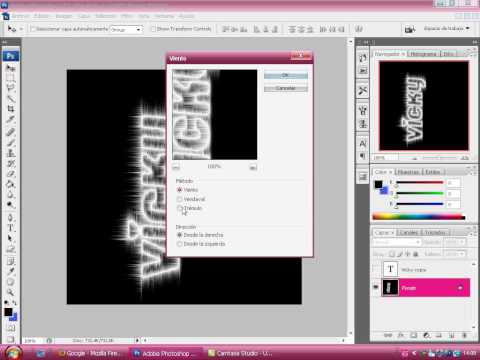
Task: Click OK in the Viento dialog
Action: click(x=285, y=75)
